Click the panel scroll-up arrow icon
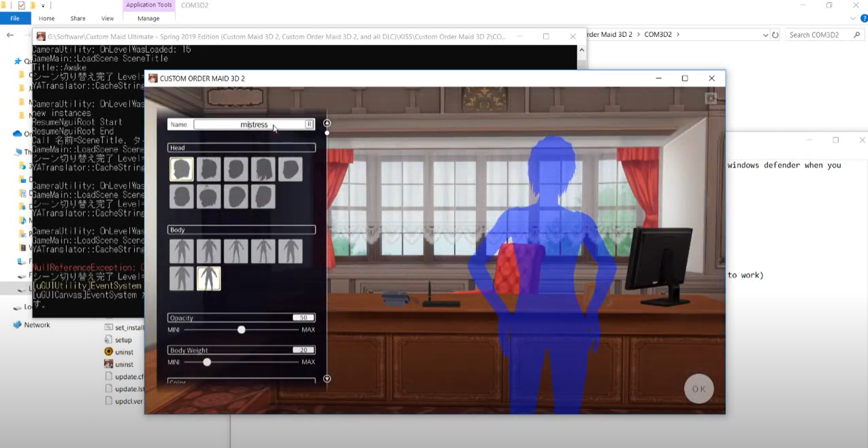Screen dimensions: 868x448 coord(327,123)
